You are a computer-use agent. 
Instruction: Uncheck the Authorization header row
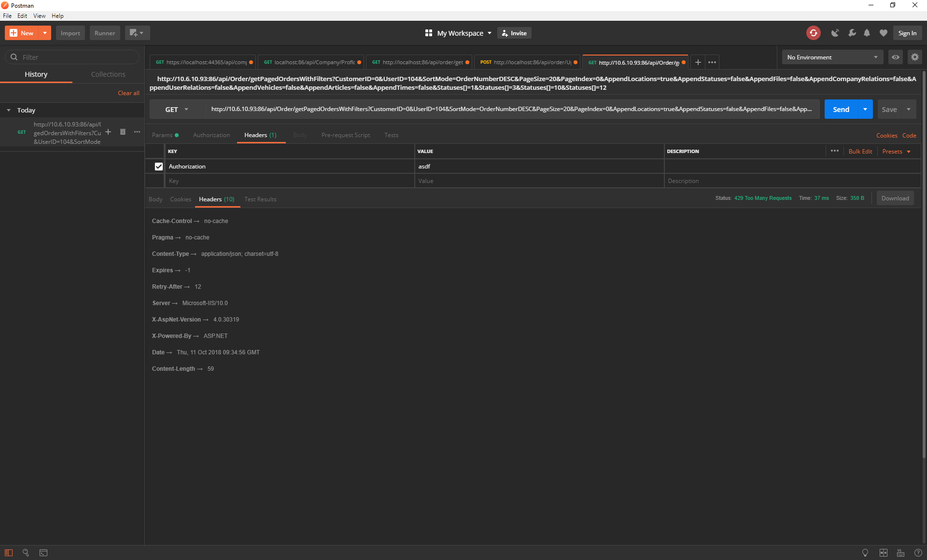158,166
